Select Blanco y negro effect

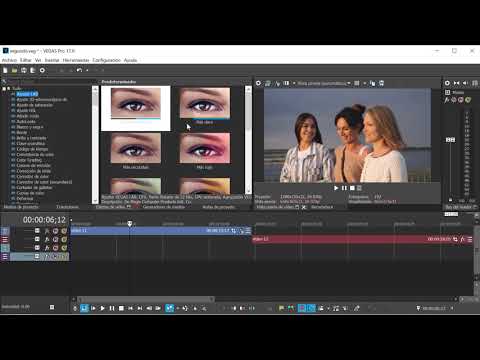[30, 127]
